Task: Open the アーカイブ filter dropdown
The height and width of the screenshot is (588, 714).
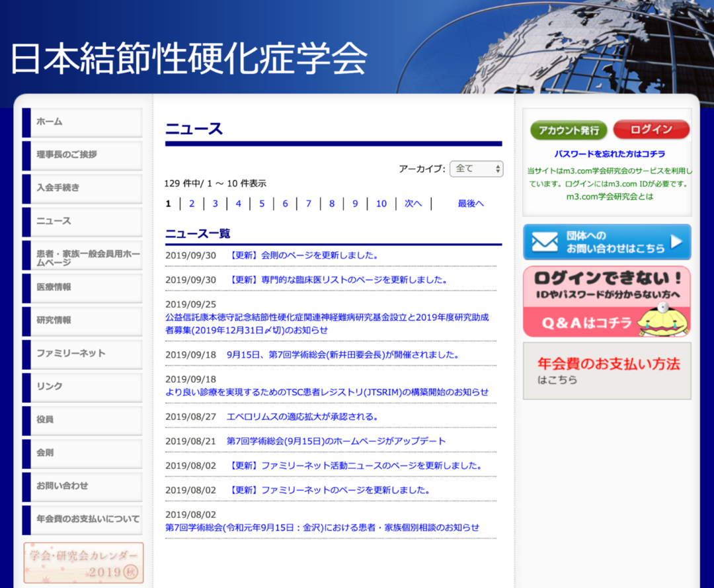Action: click(476, 169)
